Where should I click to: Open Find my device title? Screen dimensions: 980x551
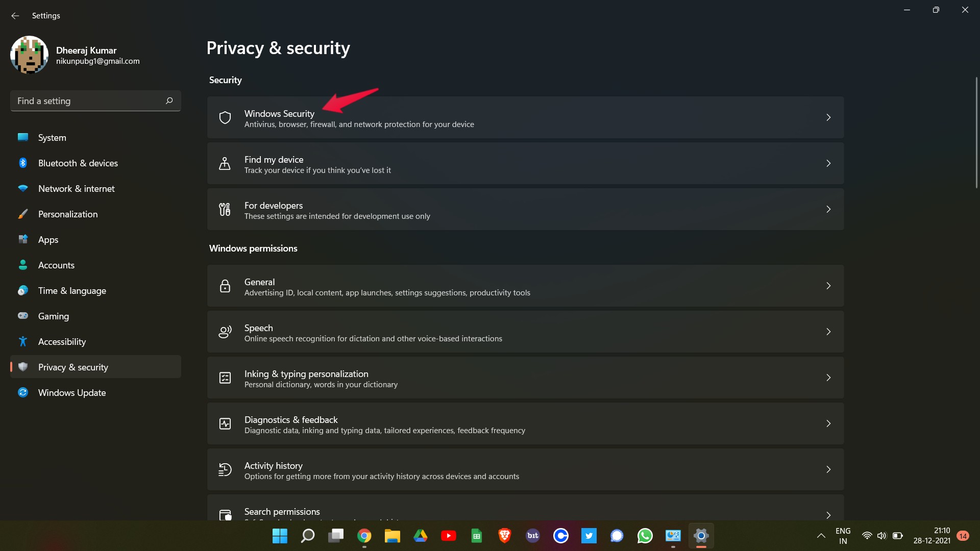coord(274,159)
